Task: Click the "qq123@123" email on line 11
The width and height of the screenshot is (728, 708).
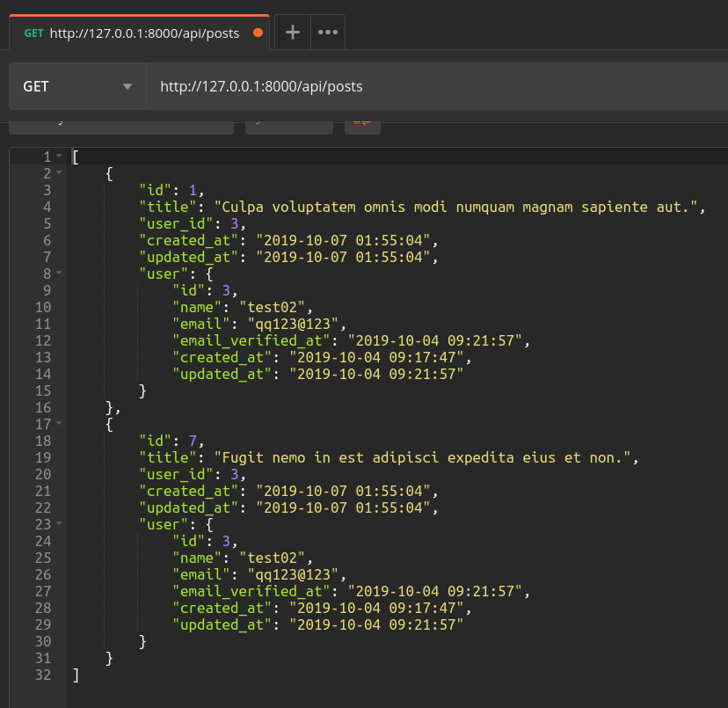Action: click(293, 324)
